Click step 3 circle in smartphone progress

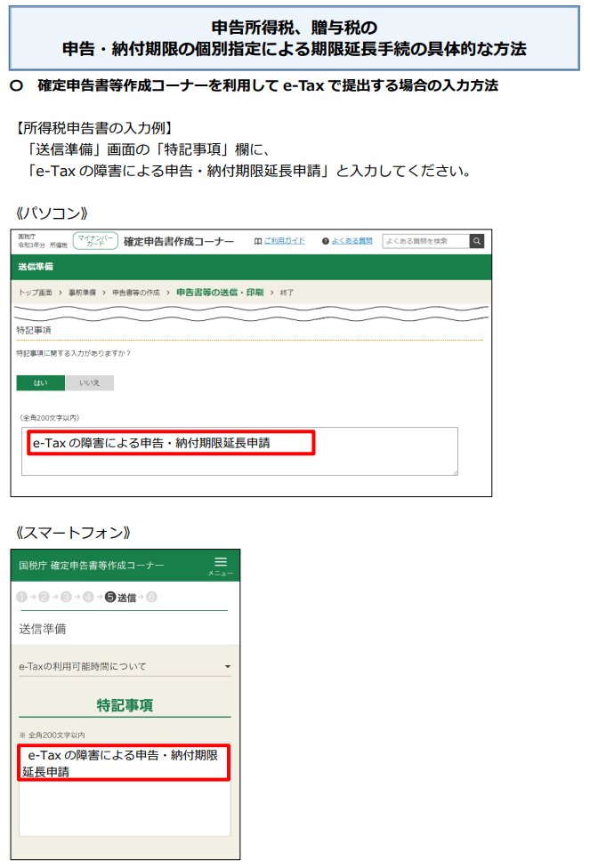click(66, 597)
